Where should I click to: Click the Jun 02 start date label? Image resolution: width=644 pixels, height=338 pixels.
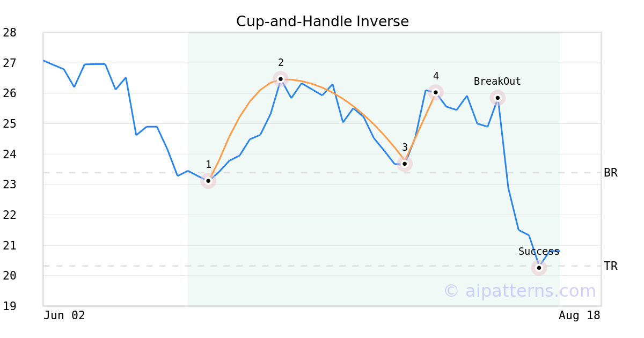[64, 315]
